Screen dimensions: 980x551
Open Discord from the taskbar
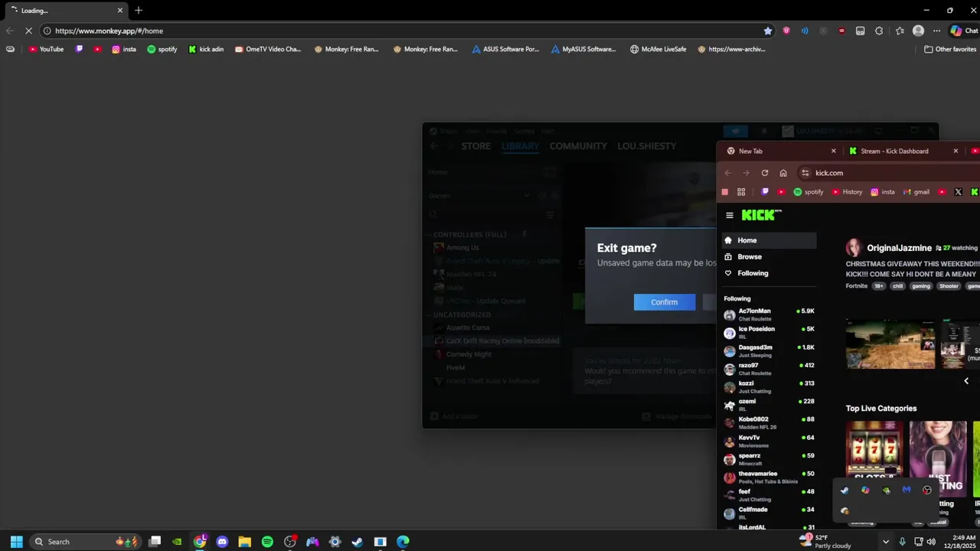coord(222,542)
